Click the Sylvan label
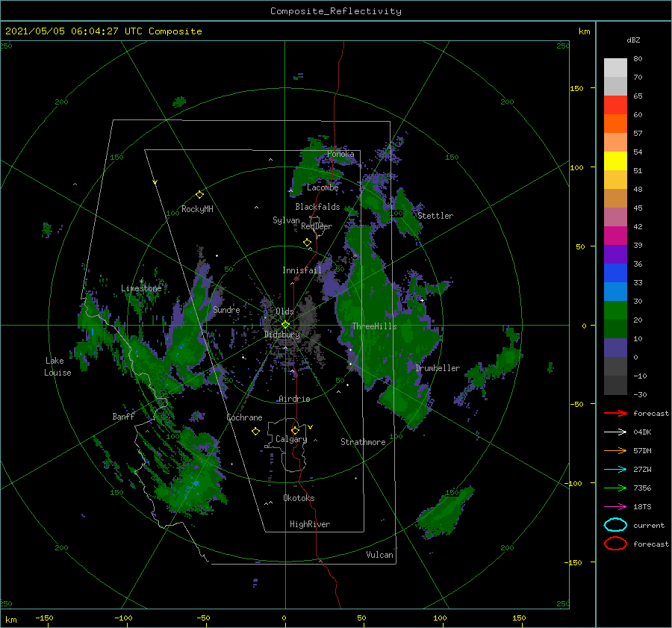This screenshot has width=672, height=628. 286,220
